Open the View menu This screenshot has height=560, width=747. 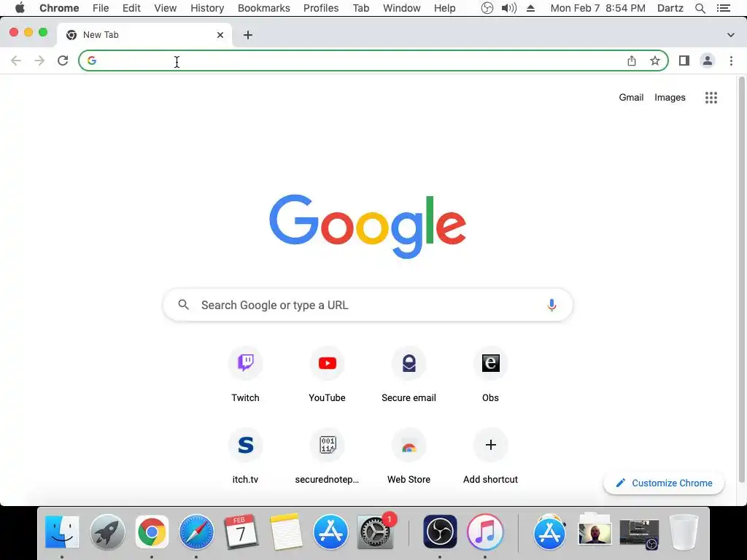pyautogui.click(x=166, y=8)
